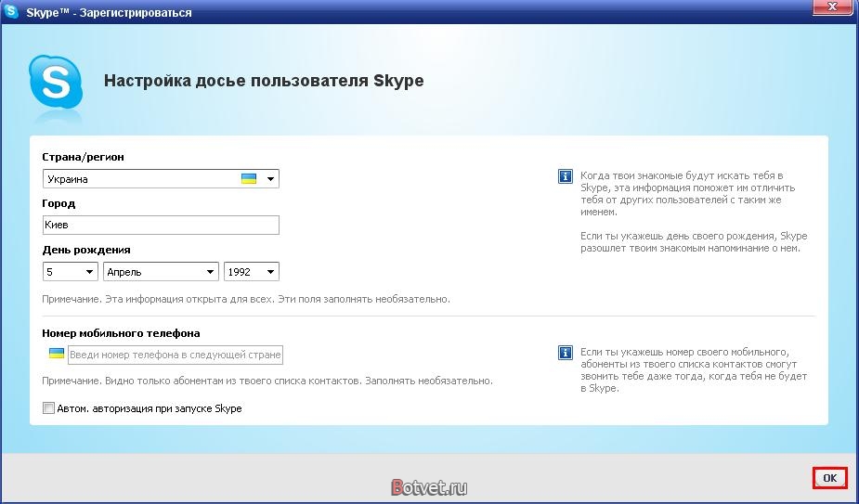The width and height of the screenshot is (859, 504).
Task: Click the OK button
Action: [x=830, y=478]
